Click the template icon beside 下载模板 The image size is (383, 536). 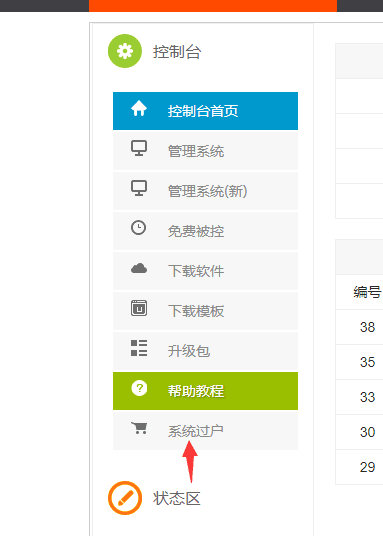tap(139, 308)
